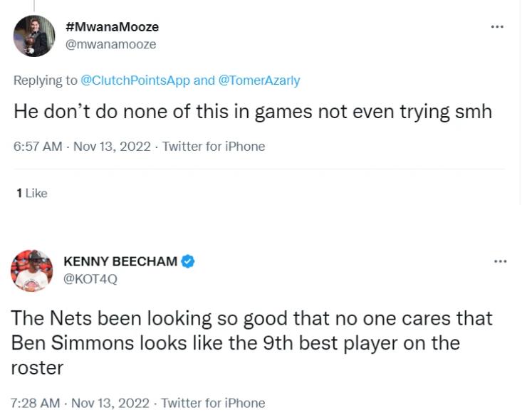The height and width of the screenshot is (420, 522).
Task: Open the @mwanamooze handle
Action: [110, 44]
